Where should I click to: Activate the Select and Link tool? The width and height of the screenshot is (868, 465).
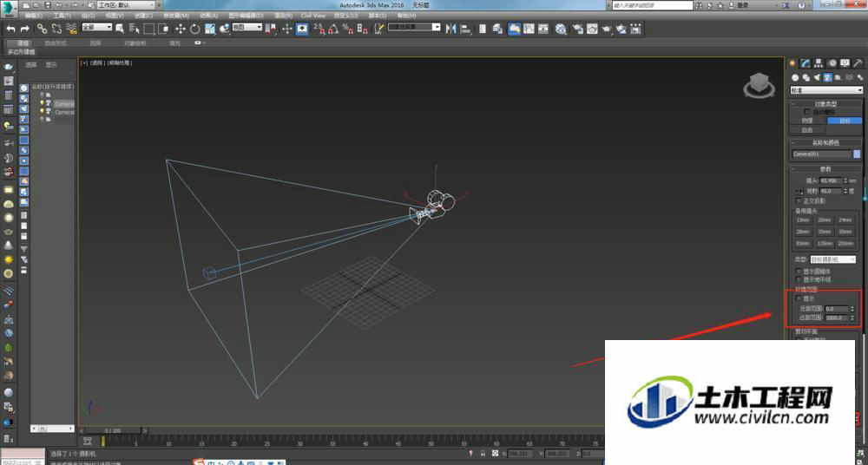(x=42, y=29)
